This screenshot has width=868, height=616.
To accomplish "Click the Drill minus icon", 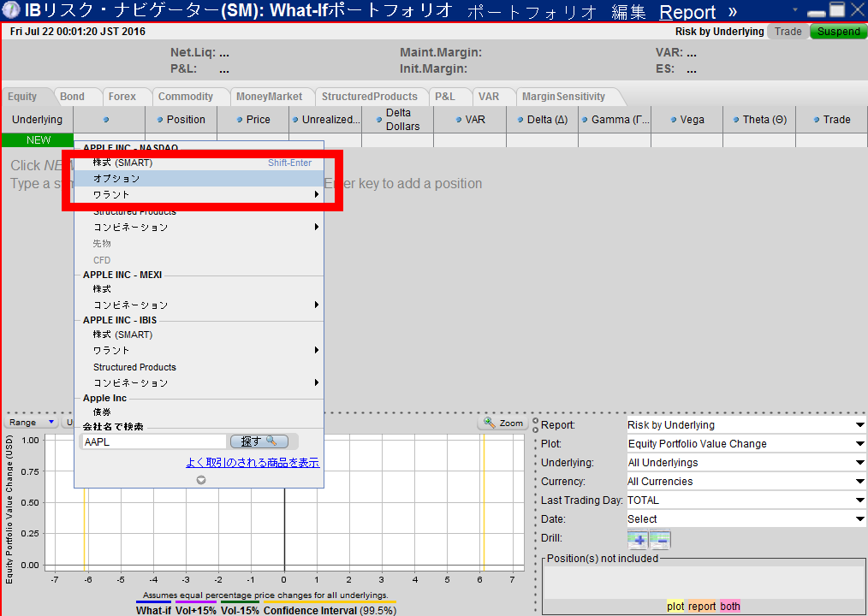I will pyautogui.click(x=660, y=539).
